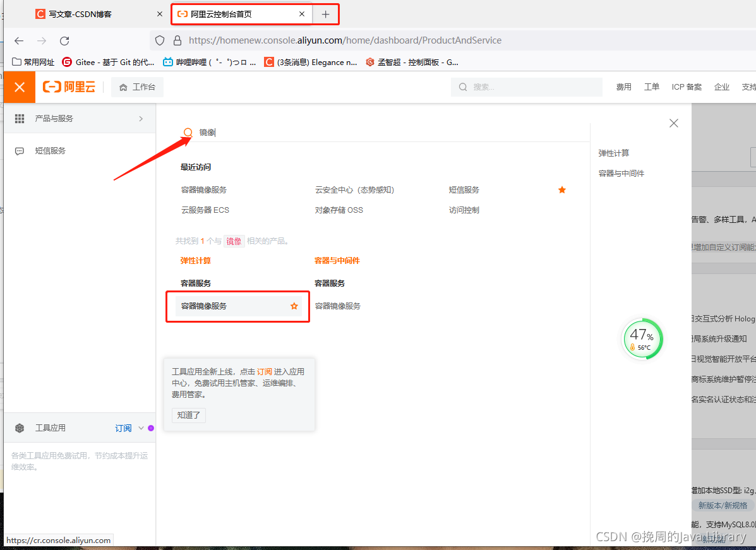The height and width of the screenshot is (550, 756).
Task: Click the 47% circular gauge
Action: point(642,338)
